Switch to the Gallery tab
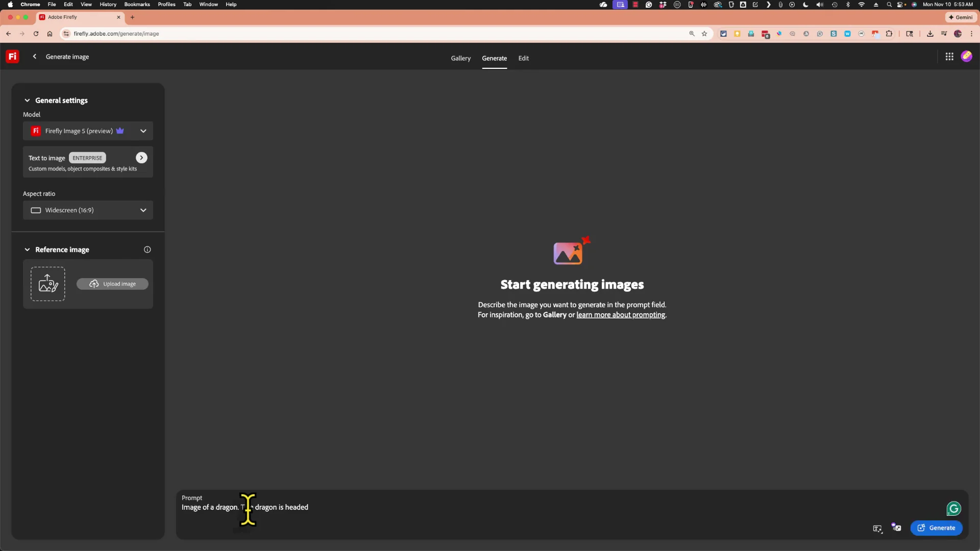This screenshot has width=980, height=551. (x=460, y=58)
